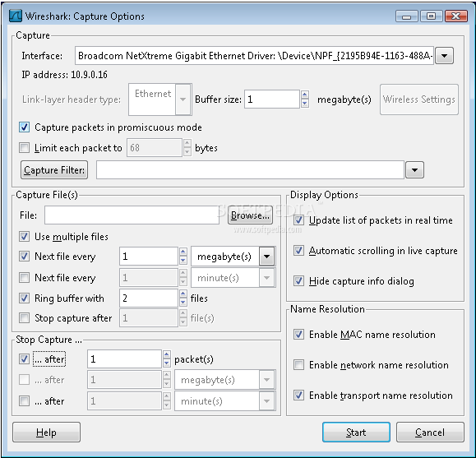Enable Next file every minute(s) checkbox

pos(25,278)
